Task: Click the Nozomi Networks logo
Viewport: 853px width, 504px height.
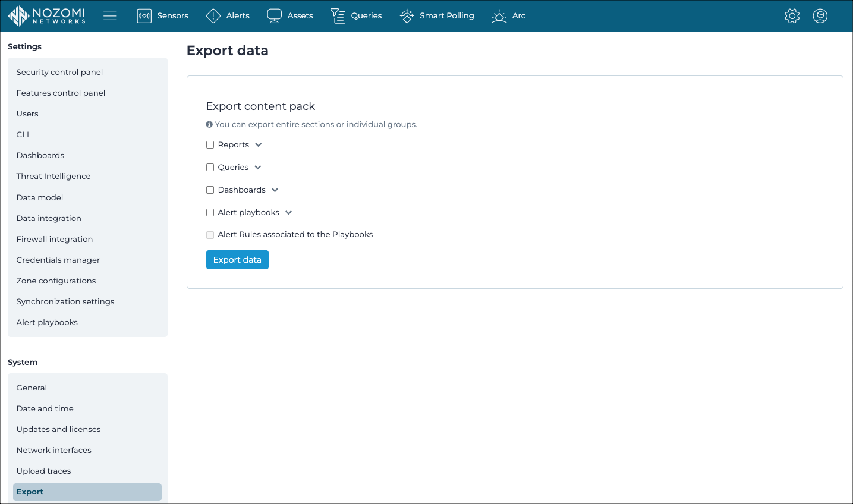Action: (x=47, y=16)
